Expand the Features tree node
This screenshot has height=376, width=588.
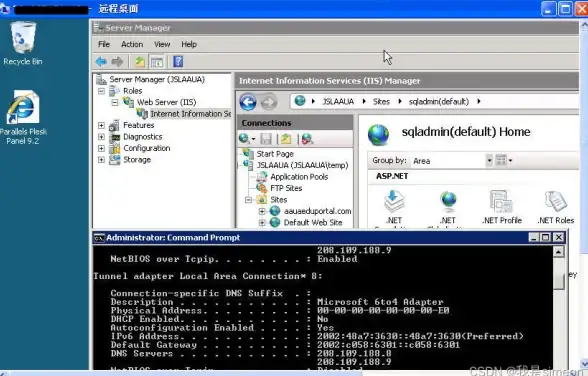click(101, 125)
